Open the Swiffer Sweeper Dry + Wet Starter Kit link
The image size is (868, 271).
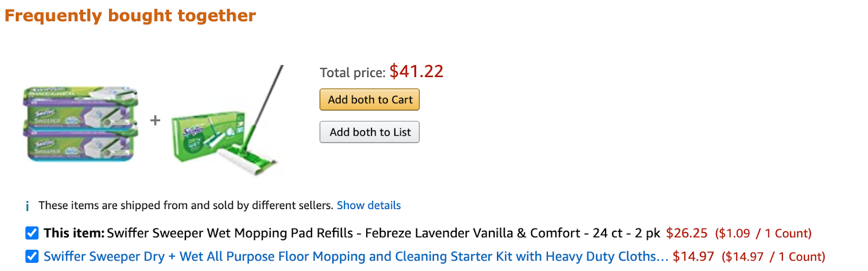click(x=355, y=256)
